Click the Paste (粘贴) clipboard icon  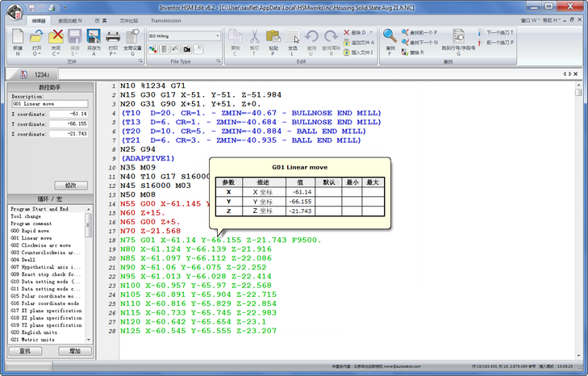coord(273,37)
